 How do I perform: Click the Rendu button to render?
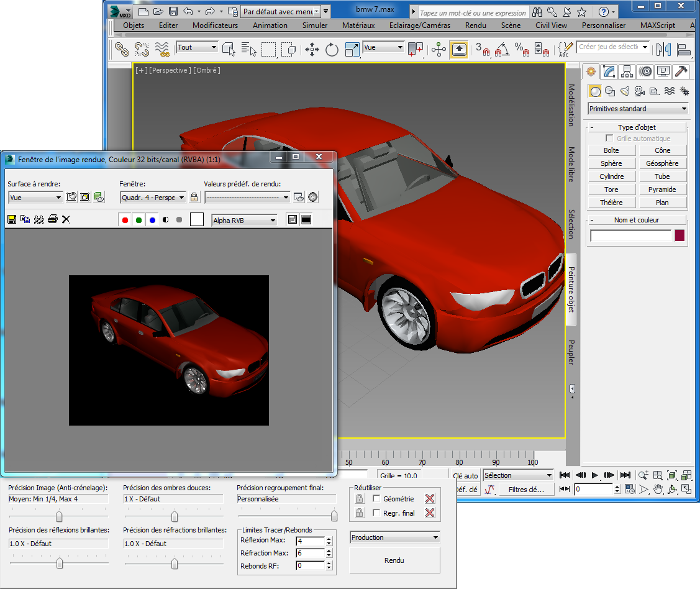394,560
